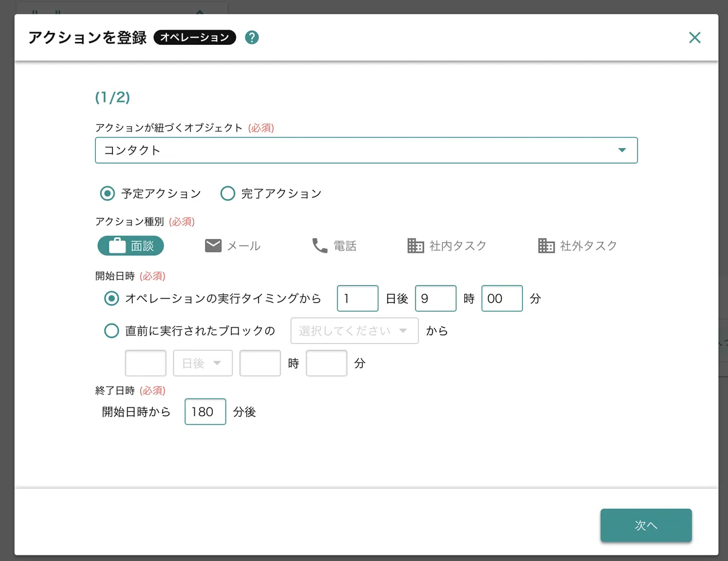
Task: Select 直前に実行されたブロックの radio option
Action: 112,331
